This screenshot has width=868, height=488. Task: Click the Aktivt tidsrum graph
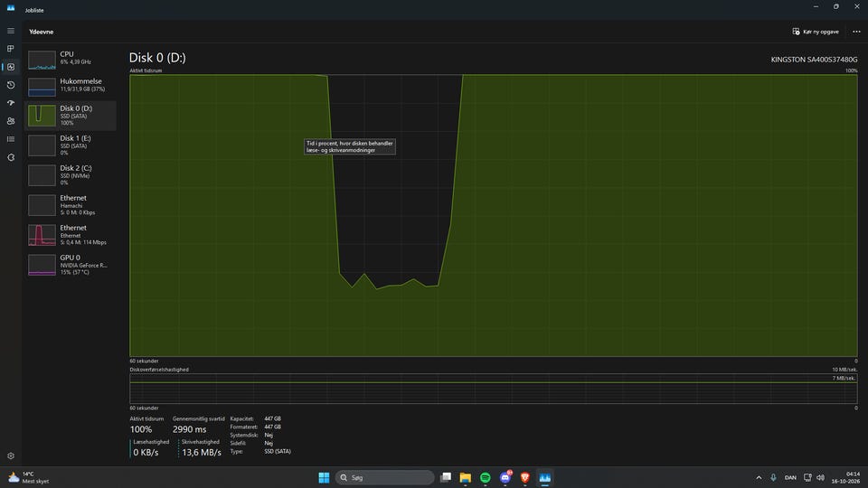click(x=494, y=215)
